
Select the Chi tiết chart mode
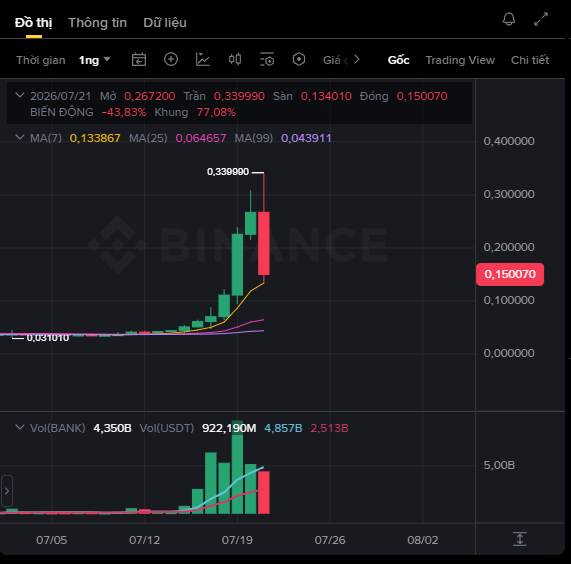(x=530, y=60)
